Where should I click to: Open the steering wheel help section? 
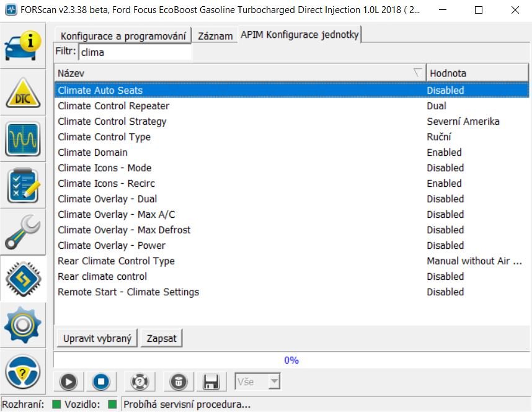click(x=23, y=372)
